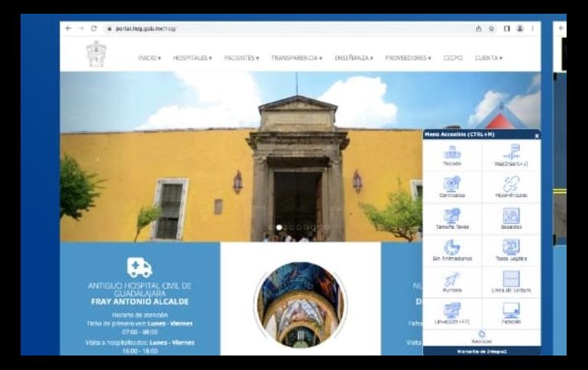Click the site crest logo in the header
The height and width of the screenshot is (370, 588).
point(96,54)
